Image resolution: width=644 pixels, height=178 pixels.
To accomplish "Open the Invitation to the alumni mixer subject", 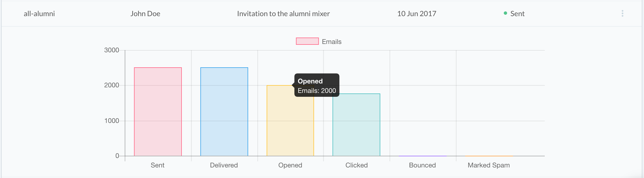I will pos(283,14).
